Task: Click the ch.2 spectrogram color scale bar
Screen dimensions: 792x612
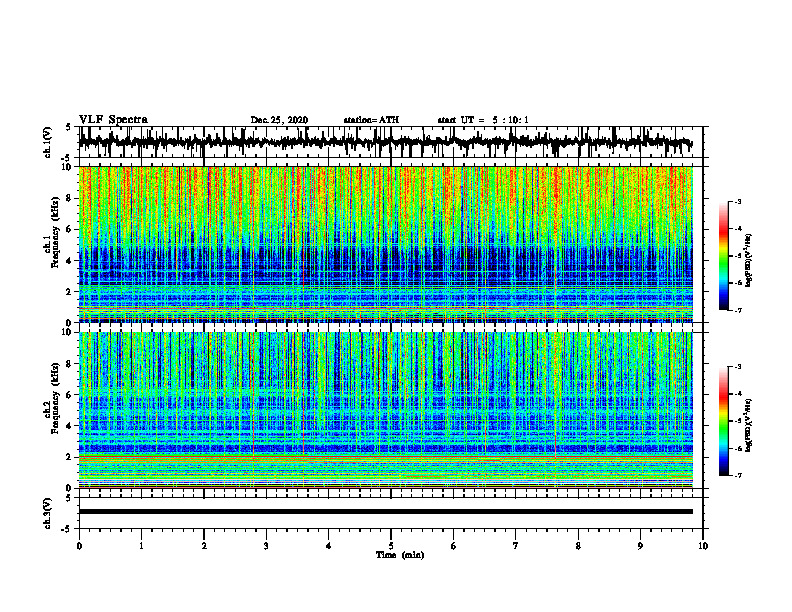Action: (x=724, y=421)
